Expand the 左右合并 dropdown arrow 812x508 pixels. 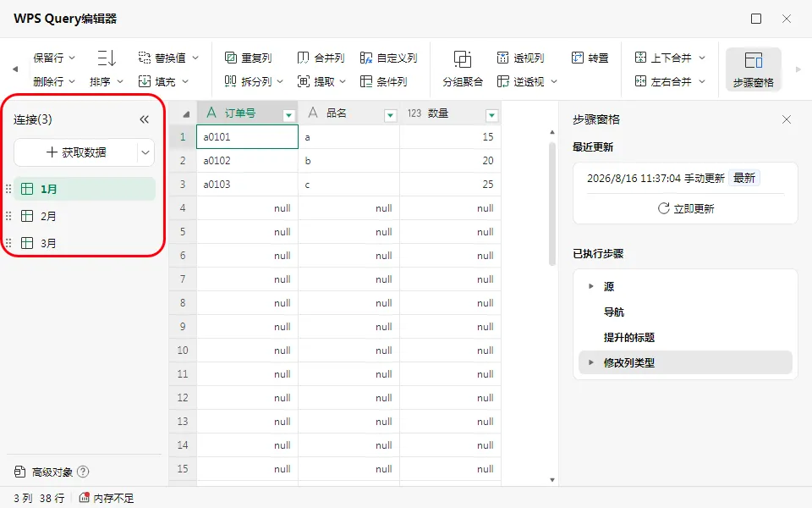point(702,81)
